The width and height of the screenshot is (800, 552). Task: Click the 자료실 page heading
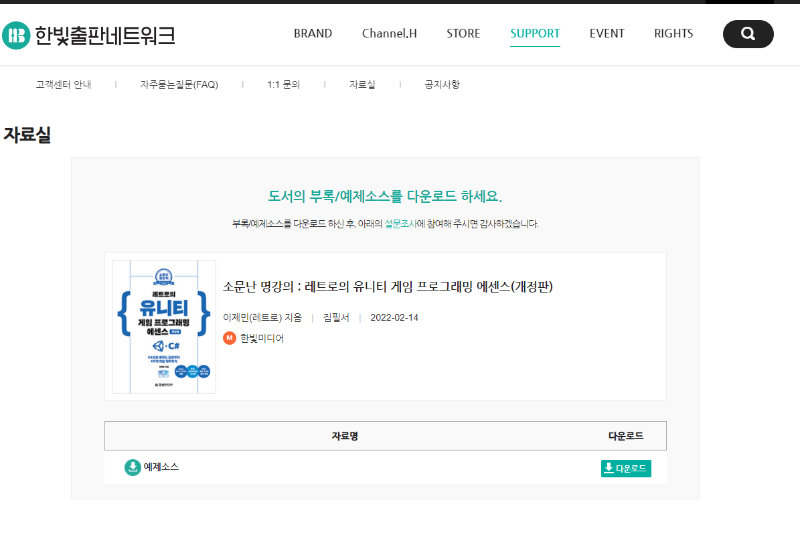pyautogui.click(x=27, y=135)
